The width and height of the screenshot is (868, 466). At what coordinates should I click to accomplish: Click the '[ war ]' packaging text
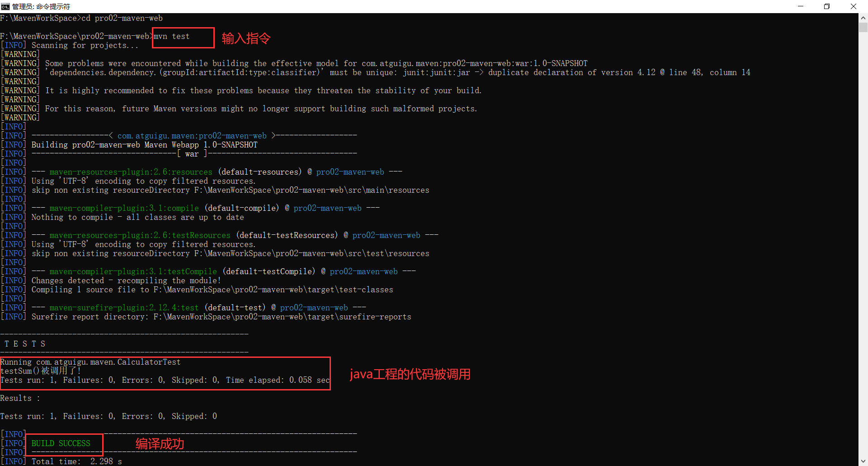coord(192,154)
